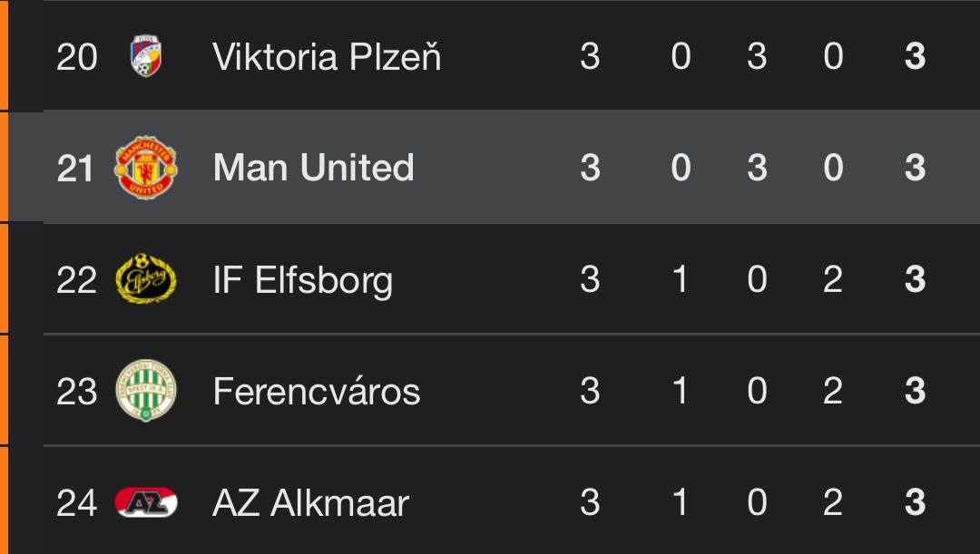Select rank number 24 in standings
Image resolution: width=980 pixels, height=554 pixels.
tap(77, 503)
